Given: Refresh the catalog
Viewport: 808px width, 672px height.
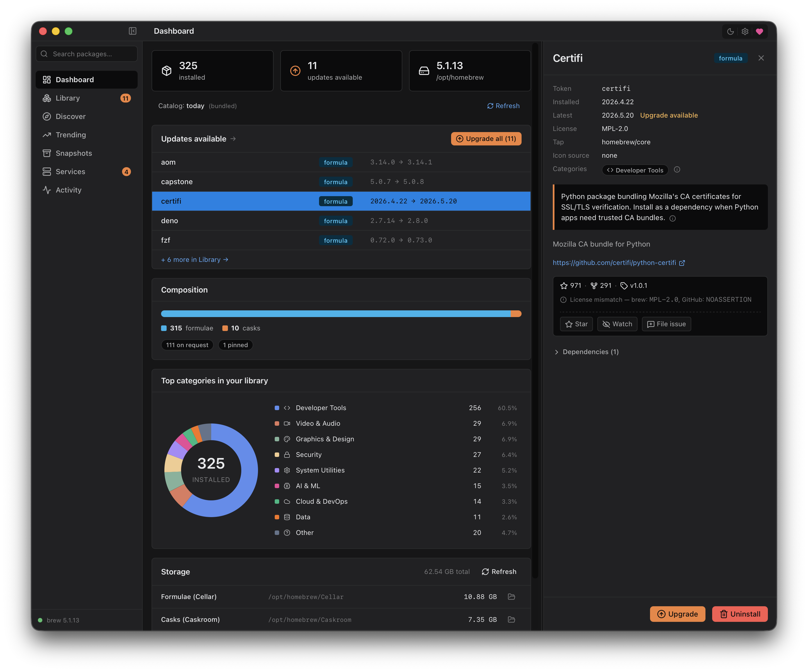Looking at the screenshot, I should click(x=503, y=106).
